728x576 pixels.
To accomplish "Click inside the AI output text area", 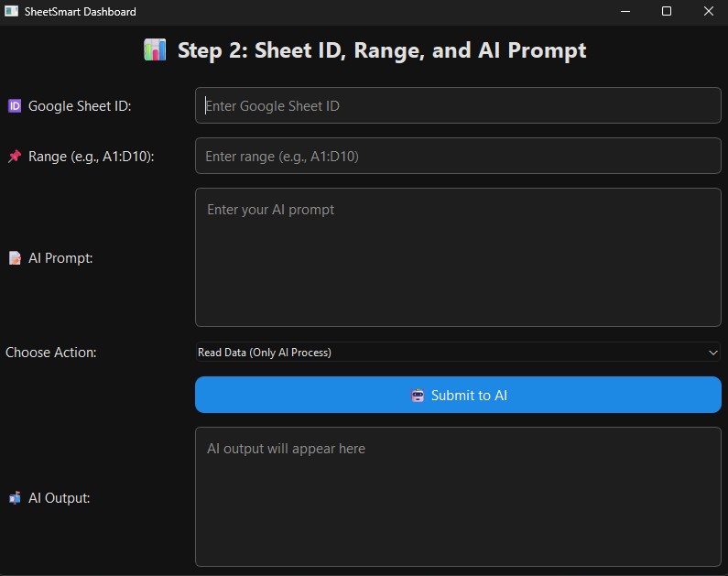I will [x=458, y=496].
